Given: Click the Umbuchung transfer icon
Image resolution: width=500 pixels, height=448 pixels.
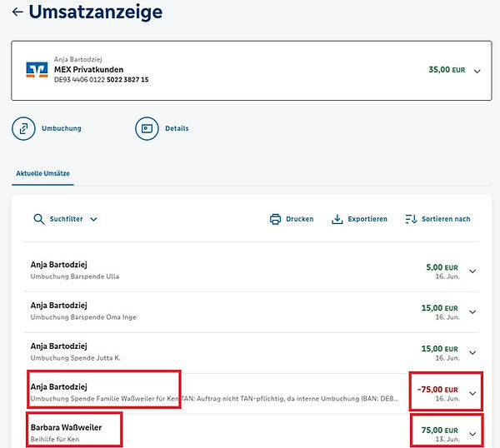Looking at the screenshot, I should point(23,129).
